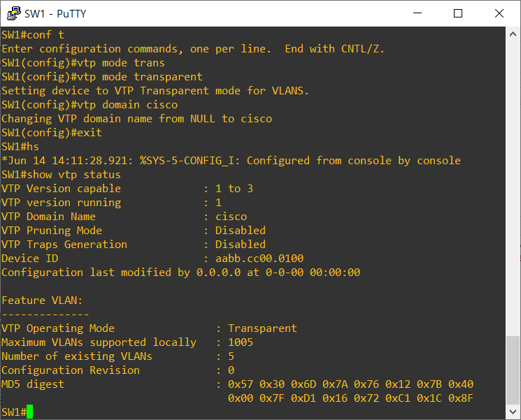
Task: Click the '%SYS-5-CONFIG_I' log message
Action: click(231, 161)
